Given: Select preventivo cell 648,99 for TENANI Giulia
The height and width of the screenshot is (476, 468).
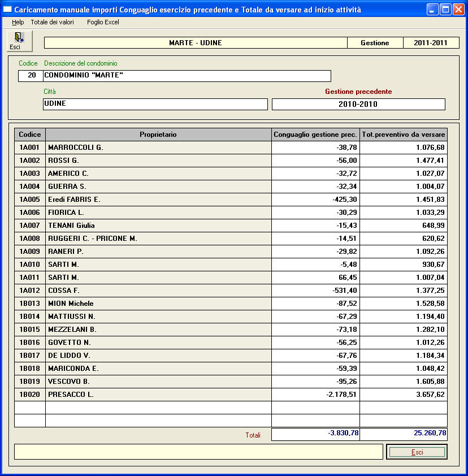Looking at the screenshot, I should pos(404,226).
